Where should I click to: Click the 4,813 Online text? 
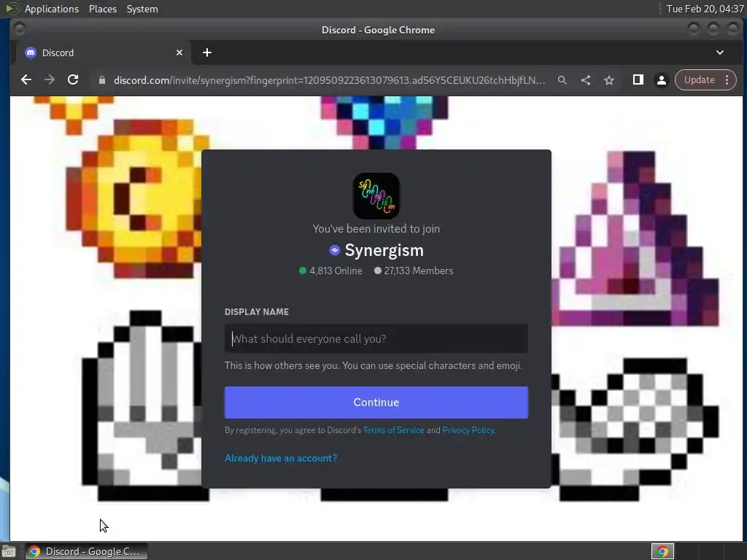[336, 271]
